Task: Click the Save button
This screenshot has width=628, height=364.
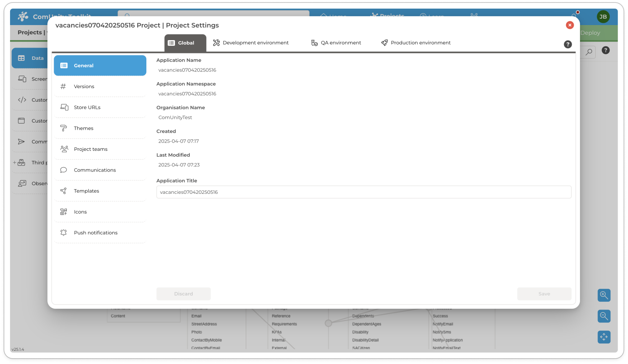Action: click(x=544, y=294)
